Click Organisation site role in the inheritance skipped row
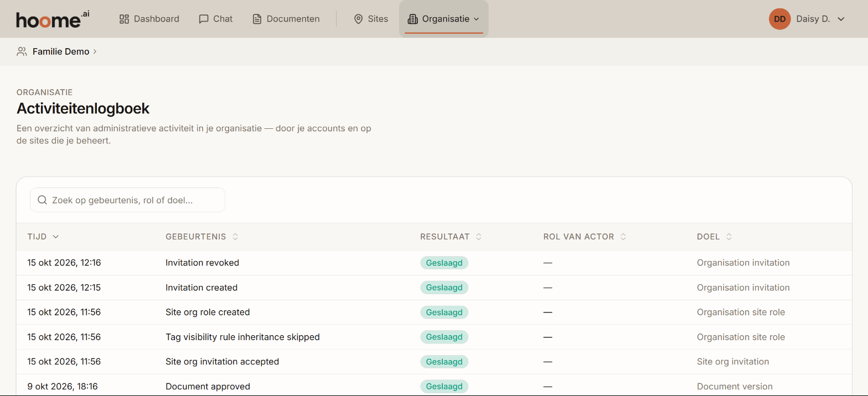Screen dimensions: 868x396 tap(741, 337)
